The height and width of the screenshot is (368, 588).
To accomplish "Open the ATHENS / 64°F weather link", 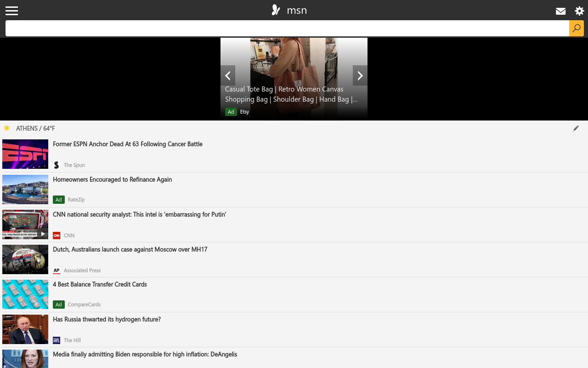I will coord(35,128).
